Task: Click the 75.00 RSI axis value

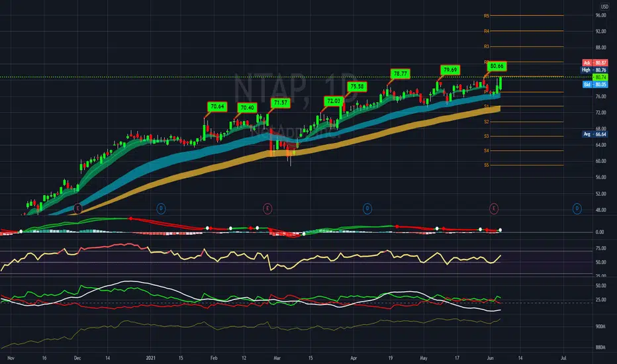Action: (x=600, y=248)
